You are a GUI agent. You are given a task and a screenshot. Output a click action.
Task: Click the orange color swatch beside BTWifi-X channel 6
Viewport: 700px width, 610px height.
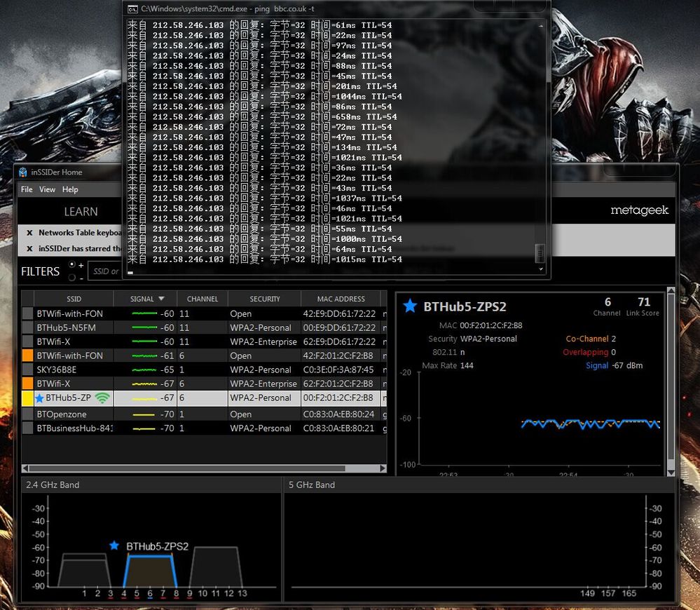pos(28,383)
